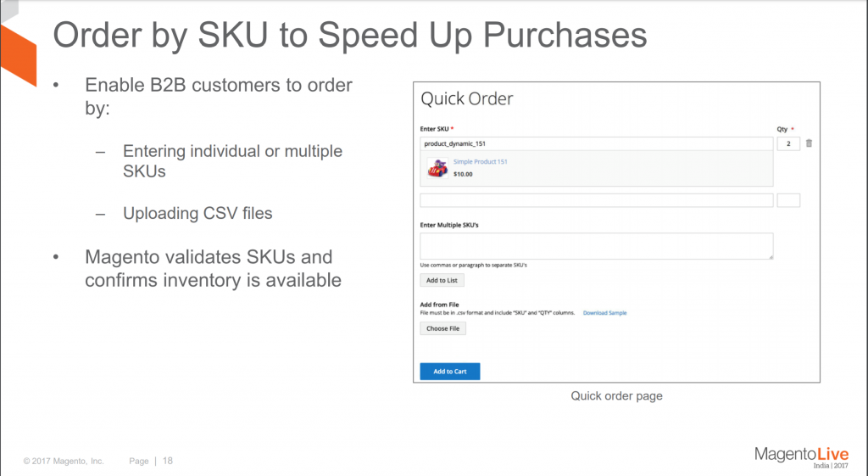Click the Uploading CSV files bullet text
Viewport: 868px width, 476px height.
(x=198, y=213)
